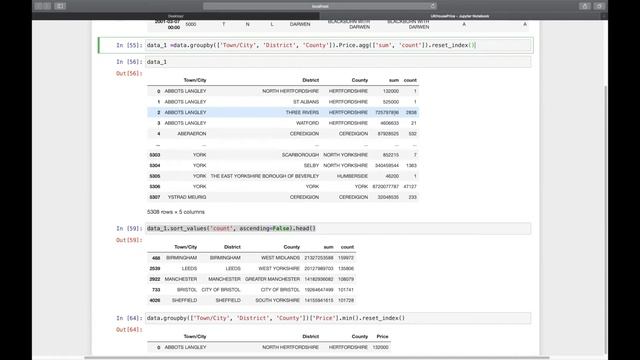Click District header in Out[64] table
This screenshot has height=360, width=640.
311,337
